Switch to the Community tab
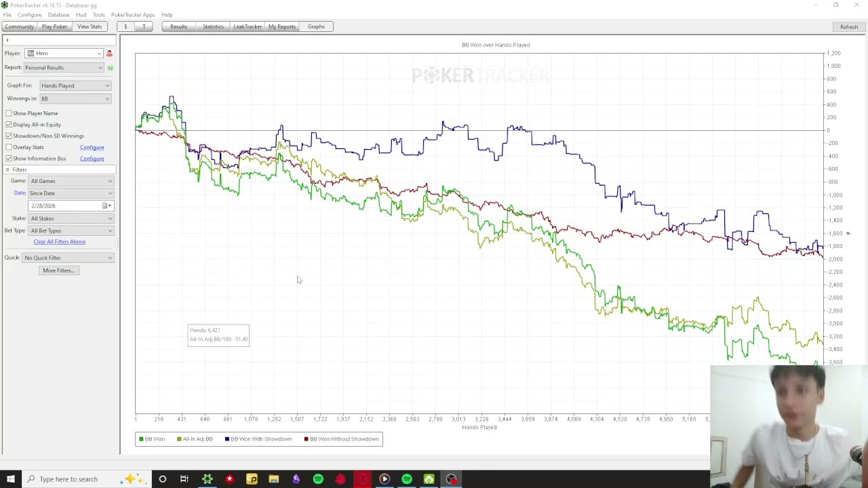 19,26
